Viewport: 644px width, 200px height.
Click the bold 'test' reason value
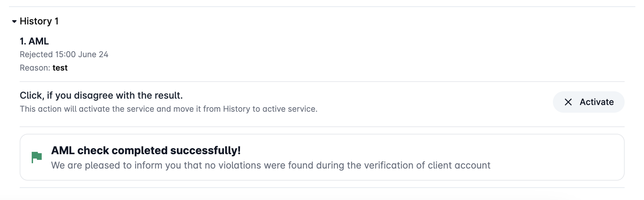click(60, 68)
